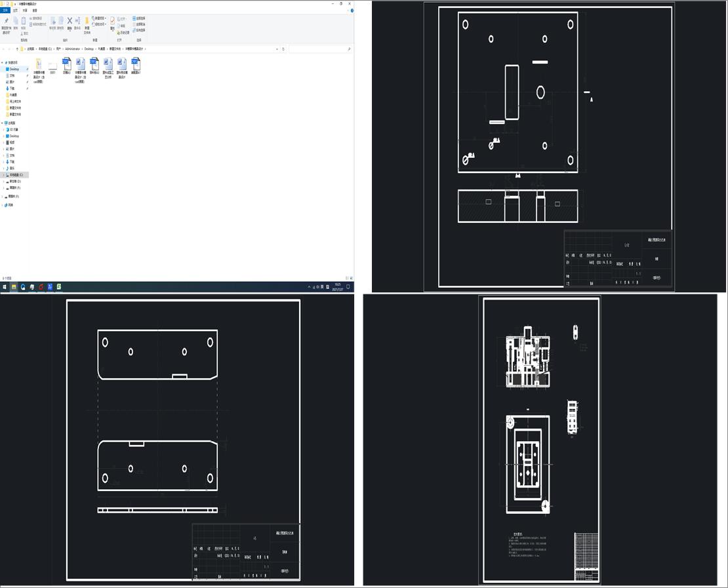Select the last DWG file in the folder
Image resolution: width=728 pixels, height=588 pixels.
136,66
